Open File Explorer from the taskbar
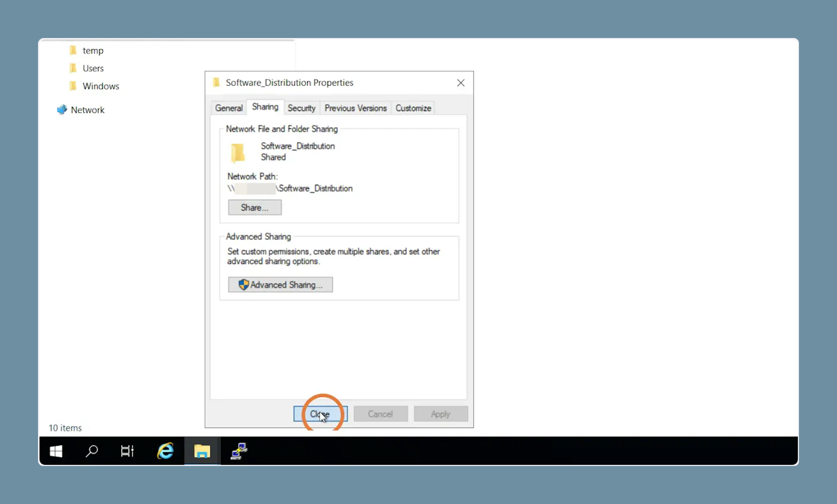837x504 pixels. click(x=202, y=451)
